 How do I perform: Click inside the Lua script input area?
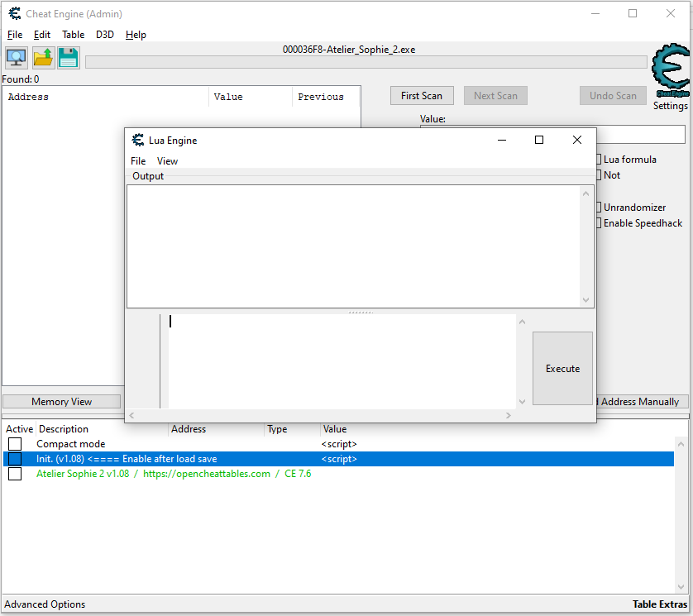(x=342, y=361)
